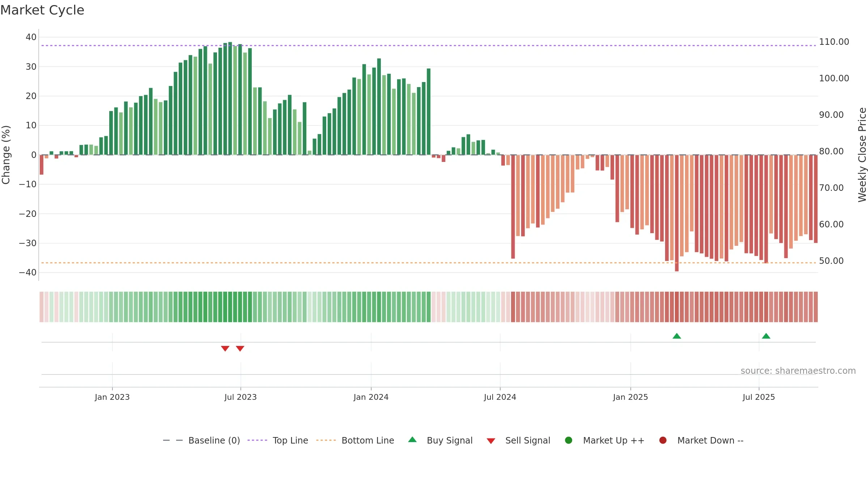Image resolution: width=868 pixels, height=488 pixels.
Task: Toggle the Top Line legend item
Action: tap(278, 440)
